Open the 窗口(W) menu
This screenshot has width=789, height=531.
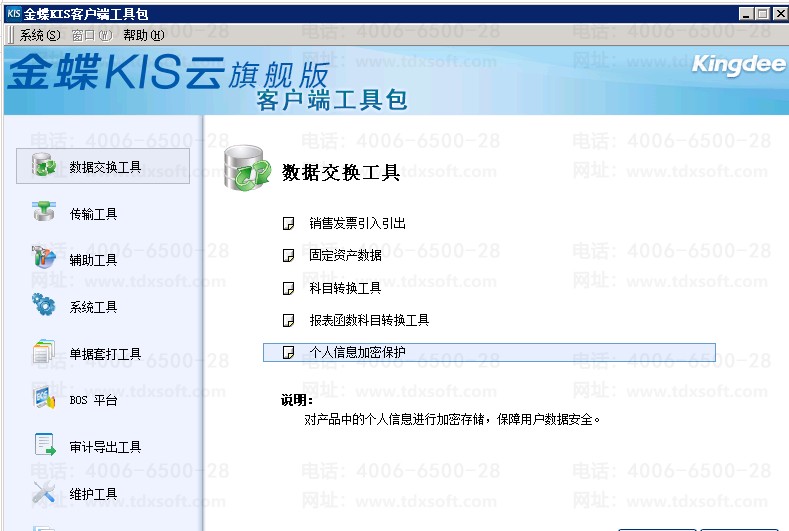tap(91, 35)
